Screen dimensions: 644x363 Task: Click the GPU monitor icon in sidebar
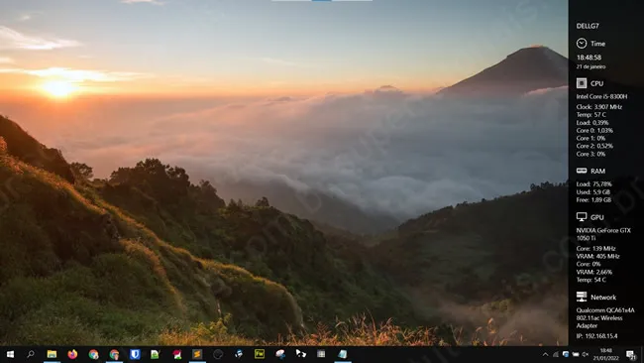point(582,216)
